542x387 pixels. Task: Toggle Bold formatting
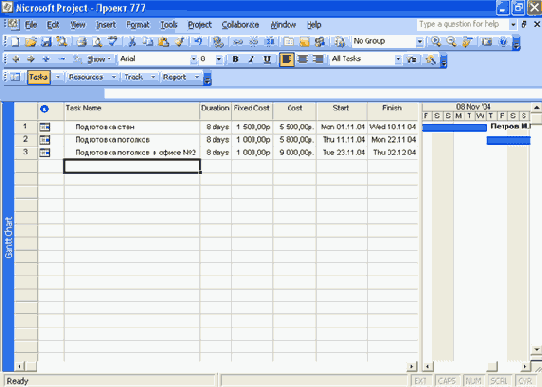(x=235, y=59)
